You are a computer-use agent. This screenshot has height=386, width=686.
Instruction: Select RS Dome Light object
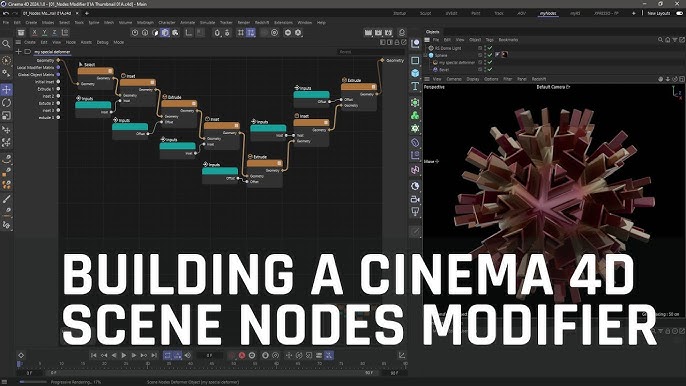(x=448, y=48)
